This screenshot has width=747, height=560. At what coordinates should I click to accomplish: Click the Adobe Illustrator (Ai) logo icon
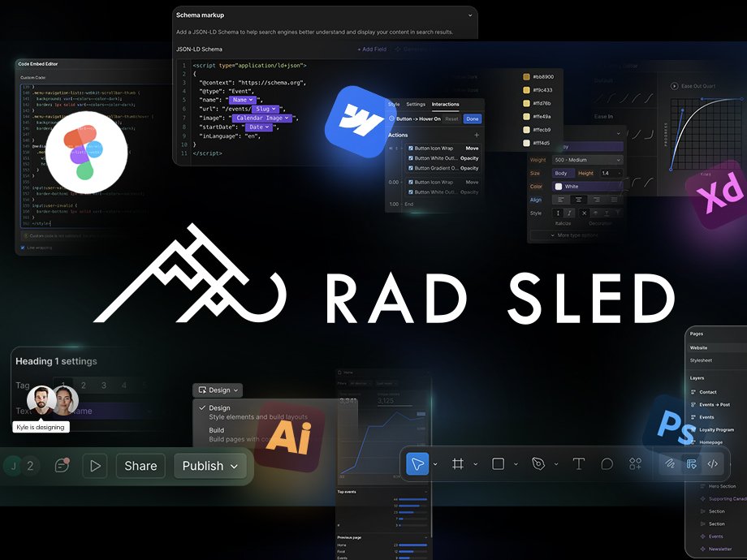coord(290,437)
